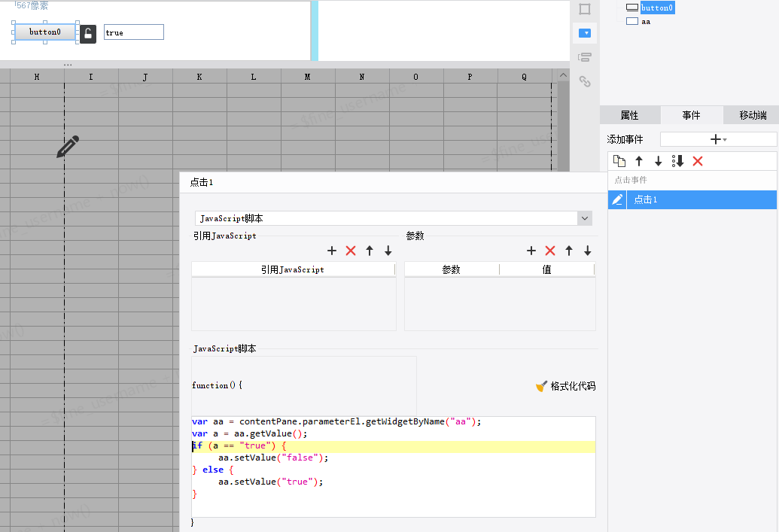Move selected event down
Viewport: 779px width, 532px height.
click(659, 161)
